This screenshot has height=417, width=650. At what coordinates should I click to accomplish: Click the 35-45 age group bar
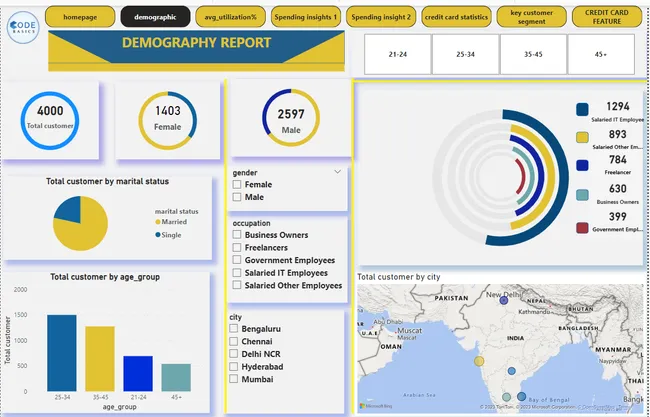click(x=100, y=359)
